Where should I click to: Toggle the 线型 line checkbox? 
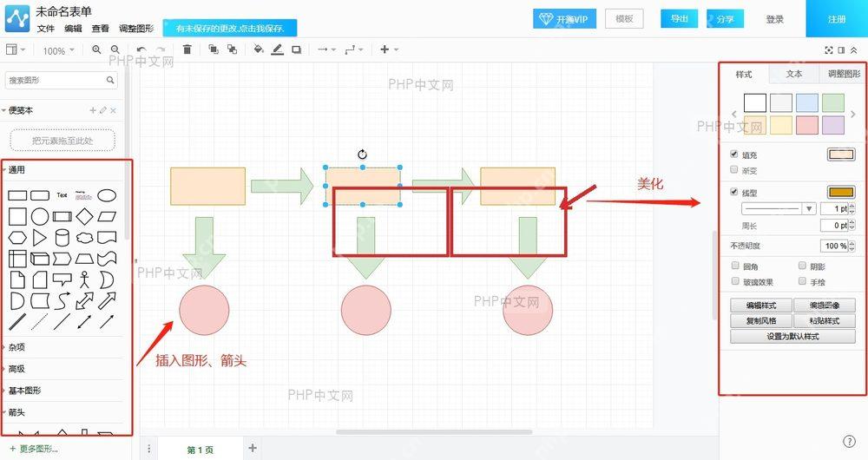[734, 192]
